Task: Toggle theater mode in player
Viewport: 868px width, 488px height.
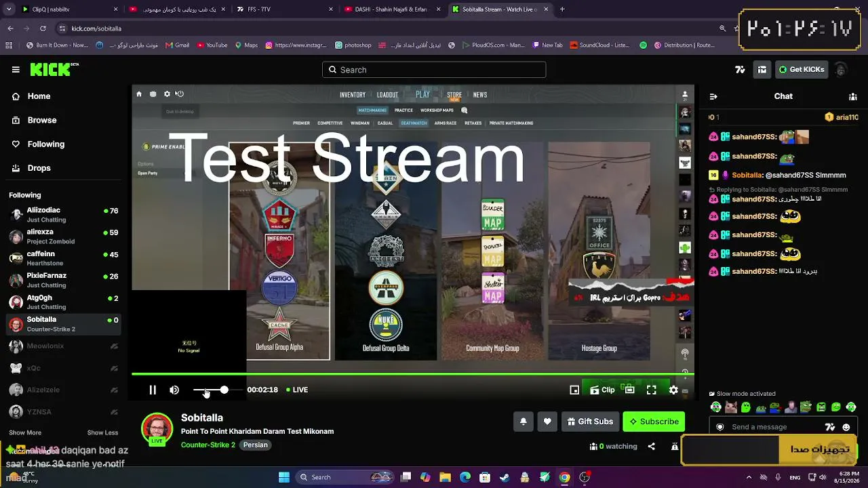Action: [x=630, y=390]
